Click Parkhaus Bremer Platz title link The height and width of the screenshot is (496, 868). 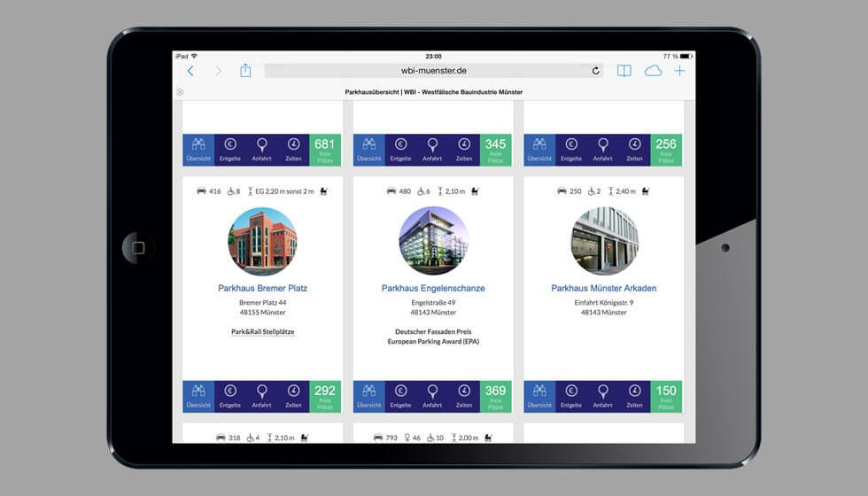coord(262,288)
